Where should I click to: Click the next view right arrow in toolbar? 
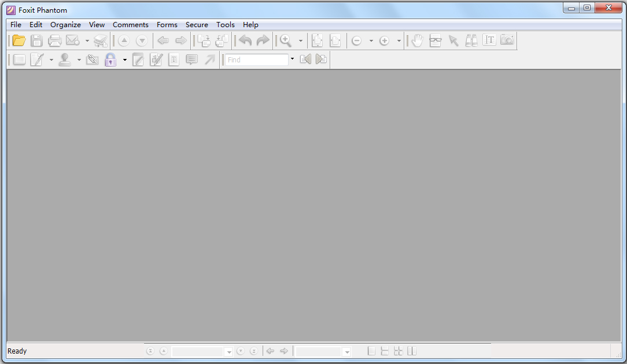click(181, 40)
